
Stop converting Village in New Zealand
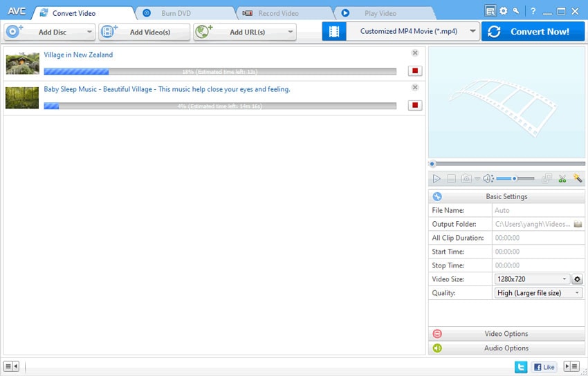[x=415, y=70]
